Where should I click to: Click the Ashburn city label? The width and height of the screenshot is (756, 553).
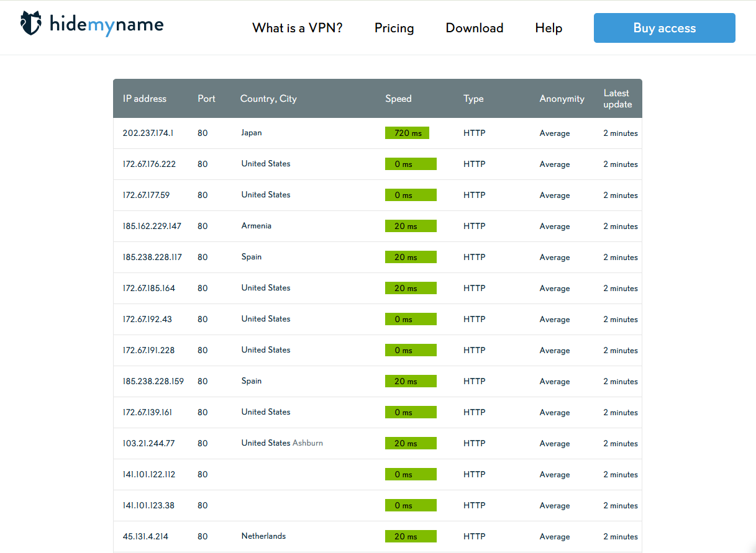point(307,443)
